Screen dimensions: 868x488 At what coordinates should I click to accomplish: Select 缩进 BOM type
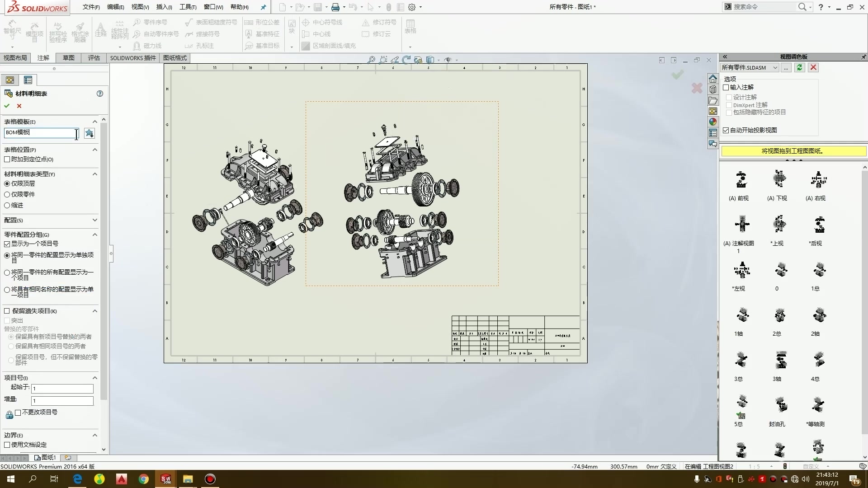pyautogui.click(x=7, y=206)
